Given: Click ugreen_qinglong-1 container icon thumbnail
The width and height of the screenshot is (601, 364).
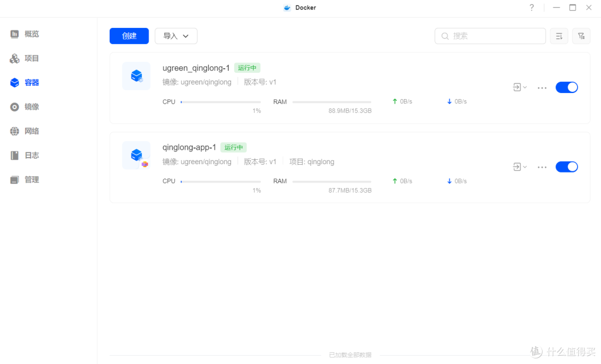Looking at the screenshot, I should 136,76.
